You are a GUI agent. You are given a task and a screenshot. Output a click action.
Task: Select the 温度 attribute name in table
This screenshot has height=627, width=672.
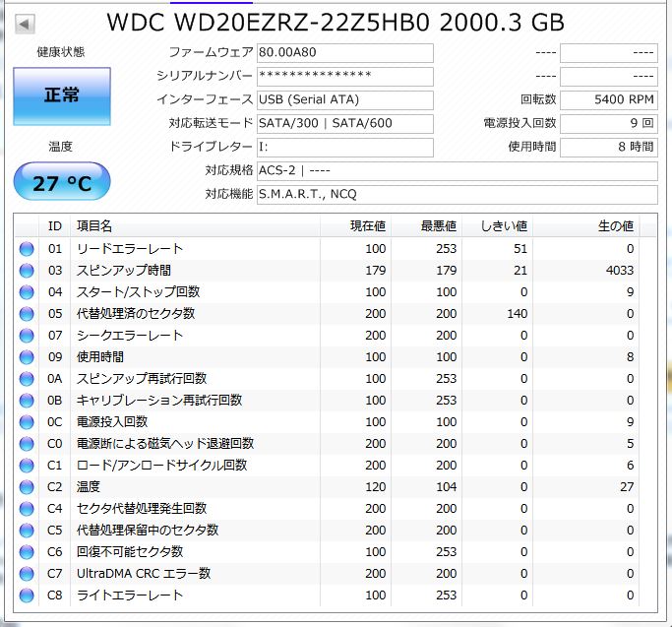[89, 487]
